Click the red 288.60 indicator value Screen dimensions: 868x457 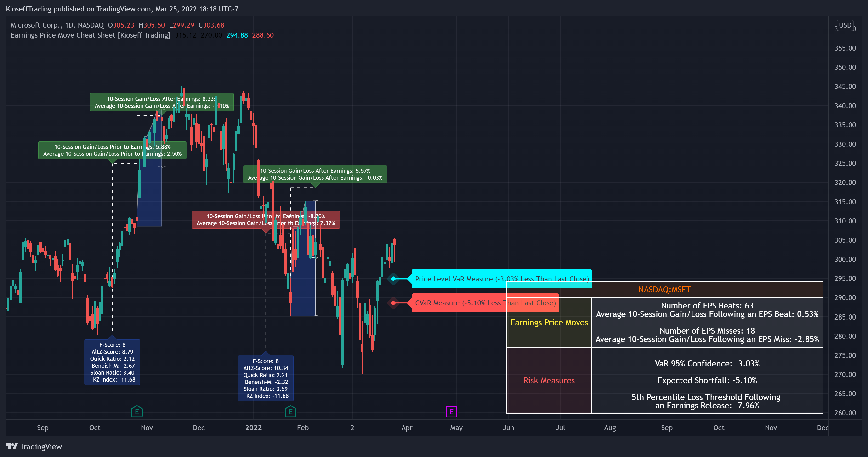pos(263,35)
